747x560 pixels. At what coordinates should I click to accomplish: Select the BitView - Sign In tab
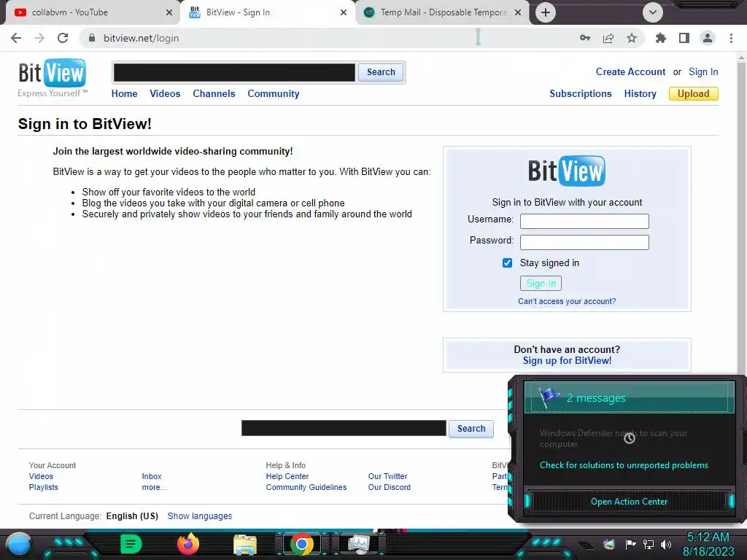[268, 12]
